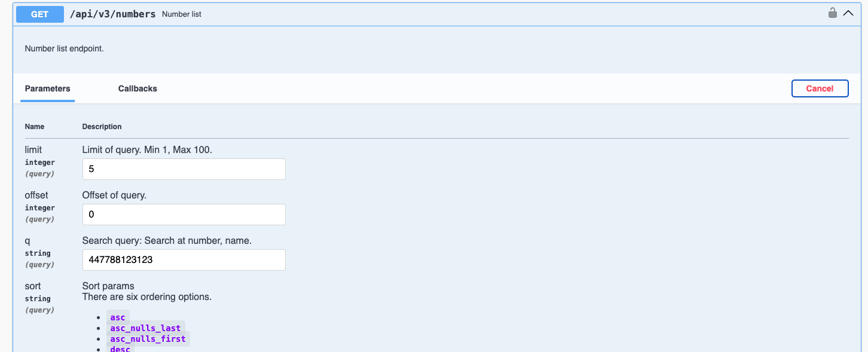Click the Number list summary text
Image resolution: width=868 pixels, height=352 pixels.
coord(182,14)
